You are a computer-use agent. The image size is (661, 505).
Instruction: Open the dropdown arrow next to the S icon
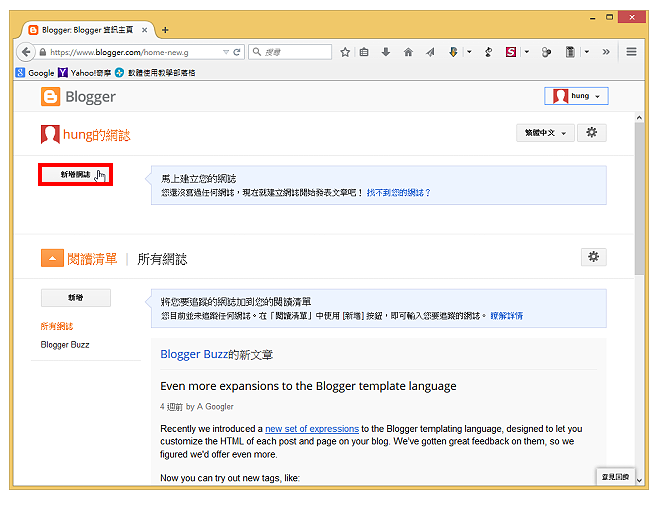click(527, 52)
